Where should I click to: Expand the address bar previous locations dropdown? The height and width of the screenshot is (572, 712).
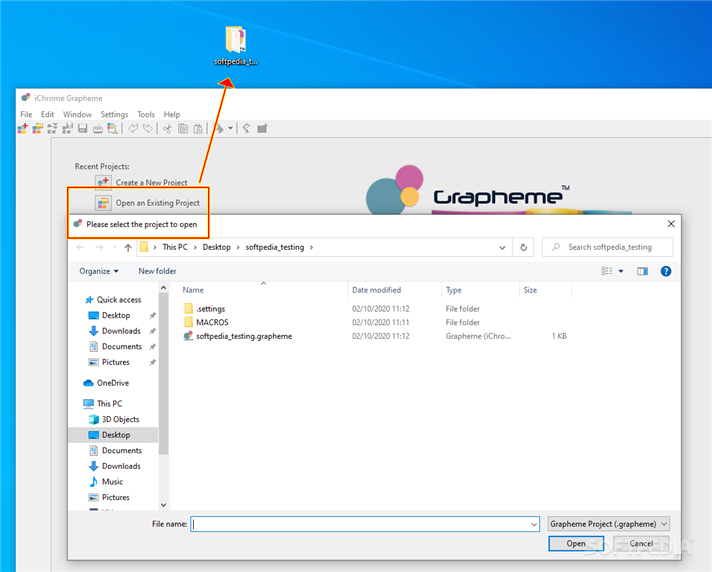(502, 247)
